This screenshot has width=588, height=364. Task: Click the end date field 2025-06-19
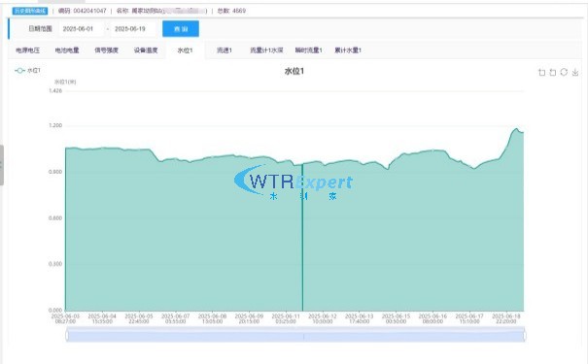(x=133, y=29)
